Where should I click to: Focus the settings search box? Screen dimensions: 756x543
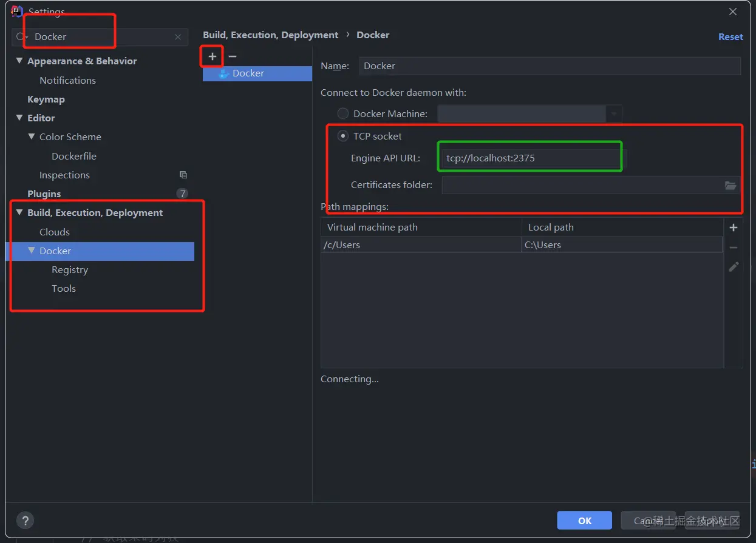[100, 37]
